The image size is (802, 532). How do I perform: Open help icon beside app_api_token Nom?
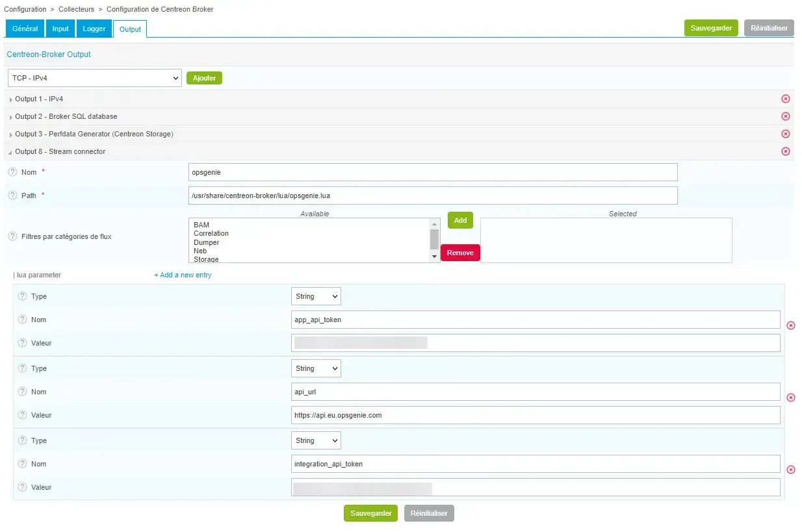point(22,320)
